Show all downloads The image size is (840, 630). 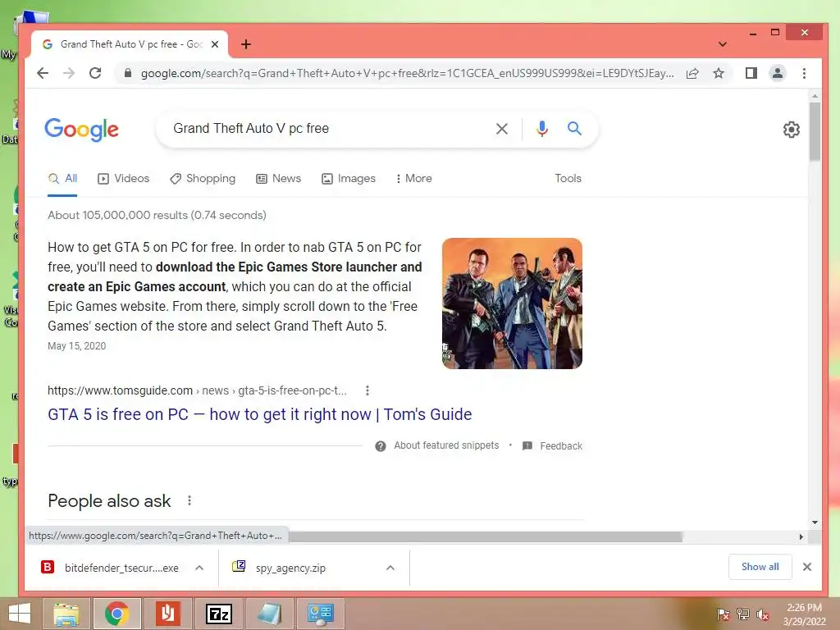[760, 567]
